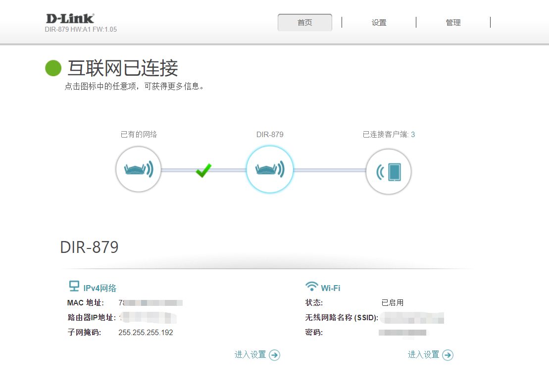Click the MAC 地址 label
Viewport: 549px width, 392px height.
(86, 303)
